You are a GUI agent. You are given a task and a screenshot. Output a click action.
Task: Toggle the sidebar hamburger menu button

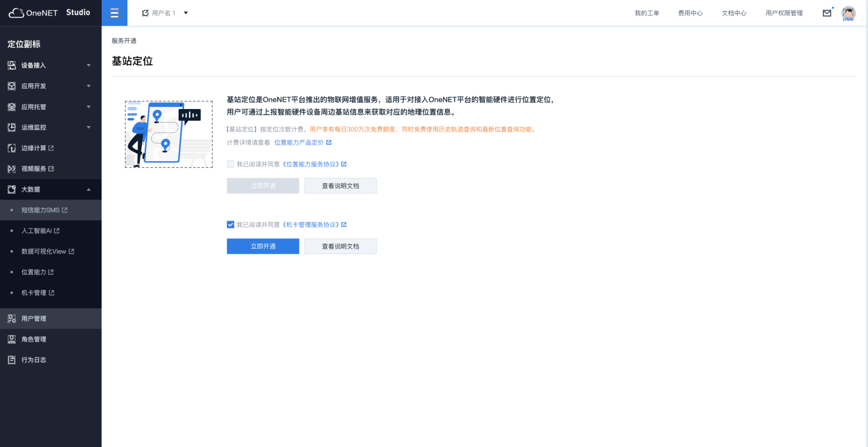(x=115, y=13)
